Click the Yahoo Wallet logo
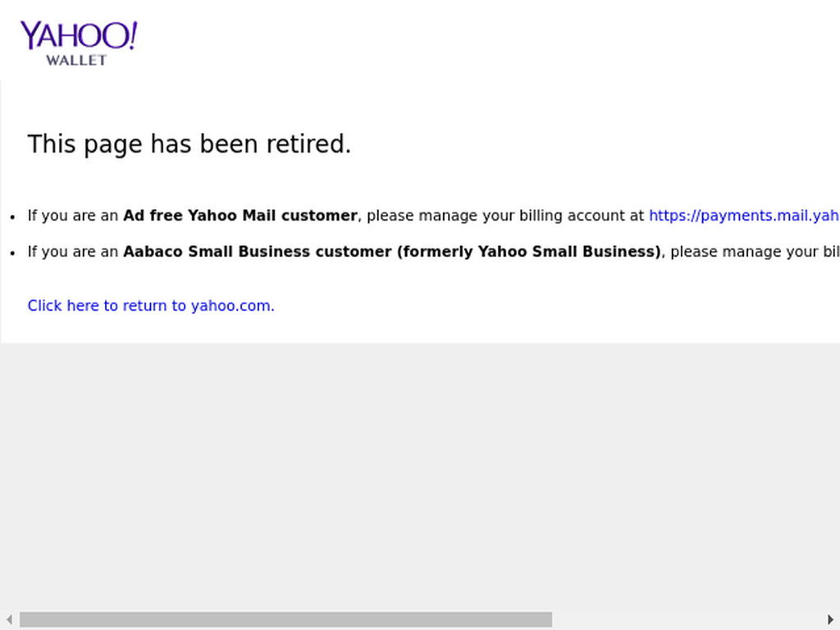 79,43
